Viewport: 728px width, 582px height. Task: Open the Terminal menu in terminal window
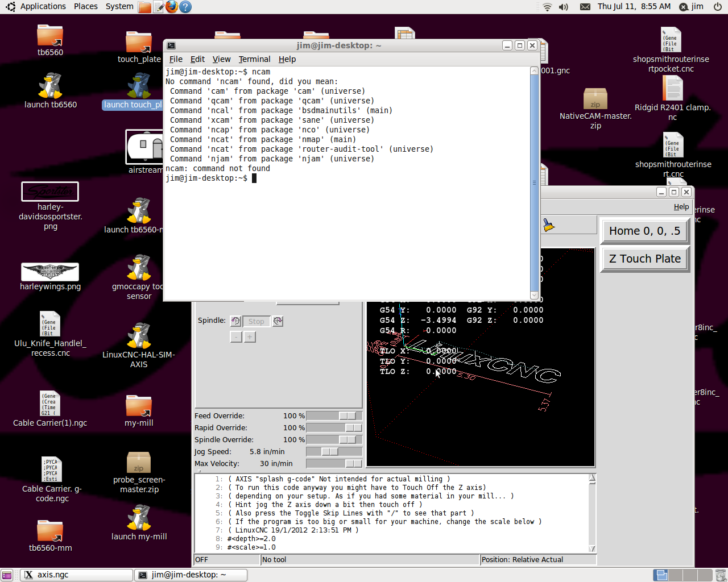[254, 59]
